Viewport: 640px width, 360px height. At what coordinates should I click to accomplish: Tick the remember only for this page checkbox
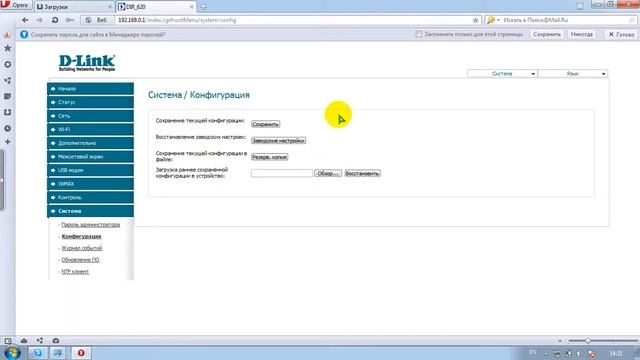(418, 34)
